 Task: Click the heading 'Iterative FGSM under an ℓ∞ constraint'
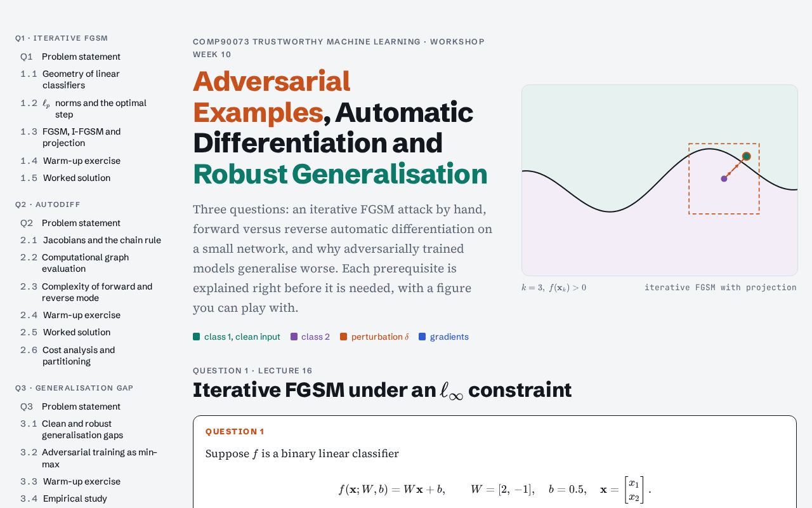tap(382, 390)
